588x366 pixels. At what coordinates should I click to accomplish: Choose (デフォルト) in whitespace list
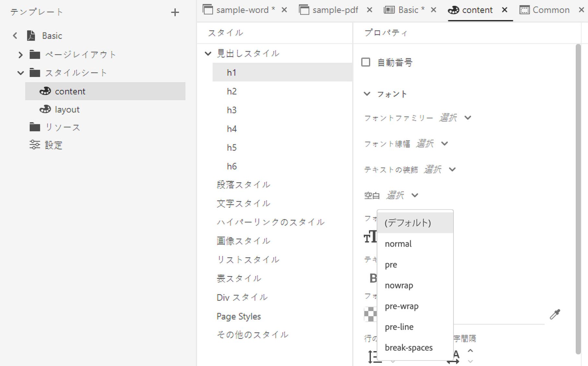tap(415, 223)
